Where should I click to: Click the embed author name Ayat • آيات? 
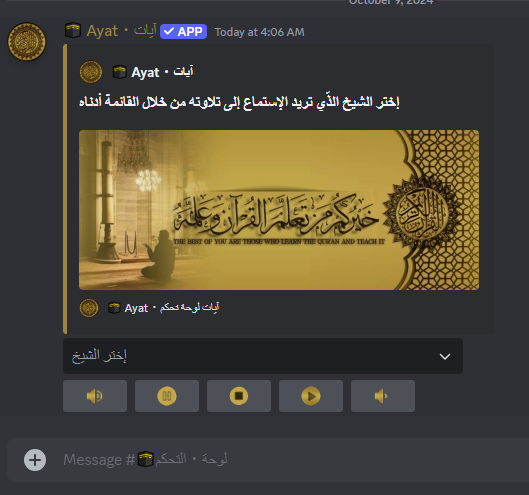tap(162, 72)
